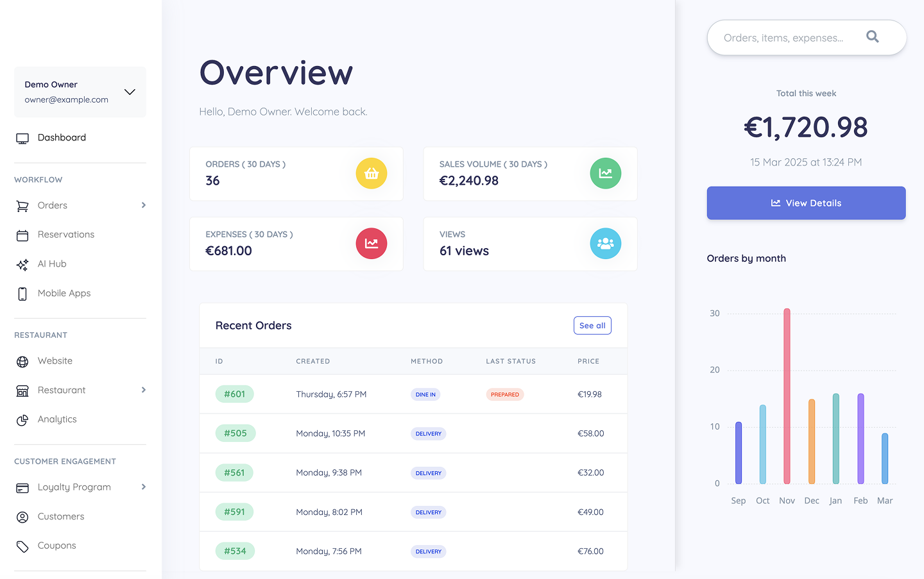Open Analytics from the sidebar
The image size is (924, 579).
(57, 419)
